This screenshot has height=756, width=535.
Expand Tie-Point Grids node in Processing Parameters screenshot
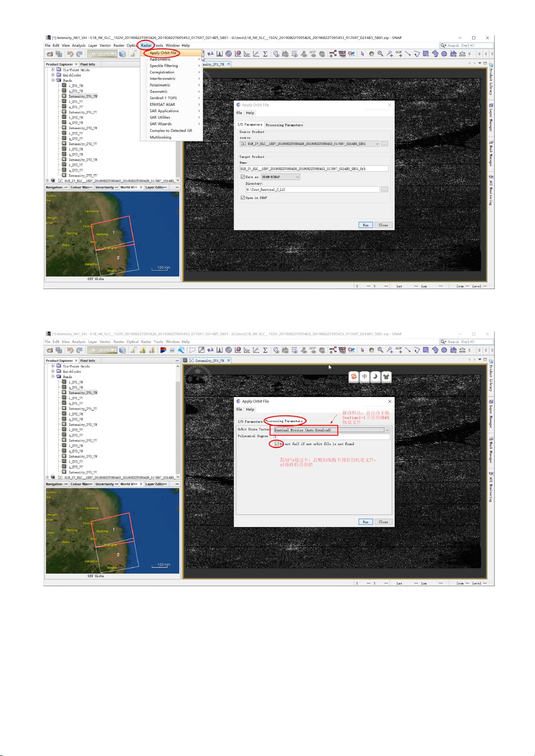(x=53, y=366)
